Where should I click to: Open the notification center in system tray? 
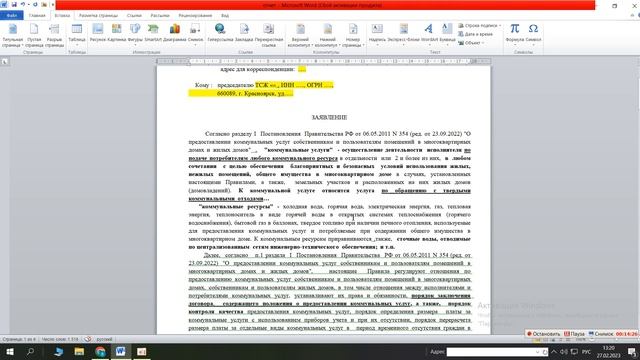coord(631,351)
